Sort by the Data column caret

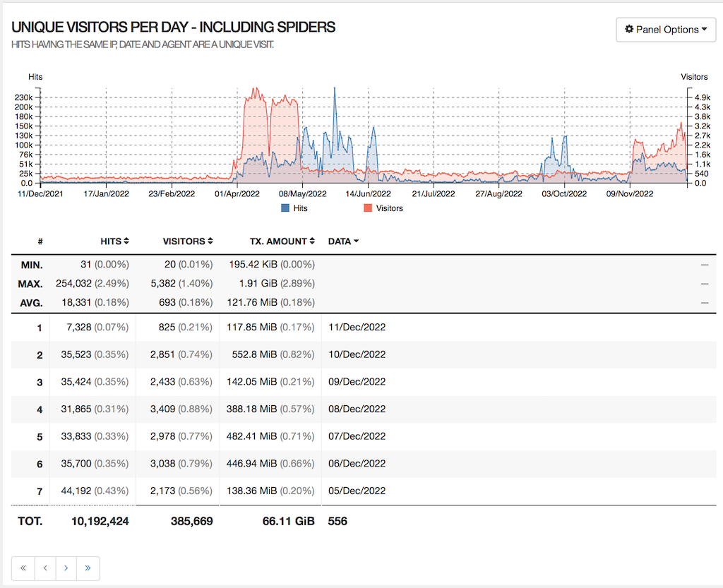click(x=356, y=241)
